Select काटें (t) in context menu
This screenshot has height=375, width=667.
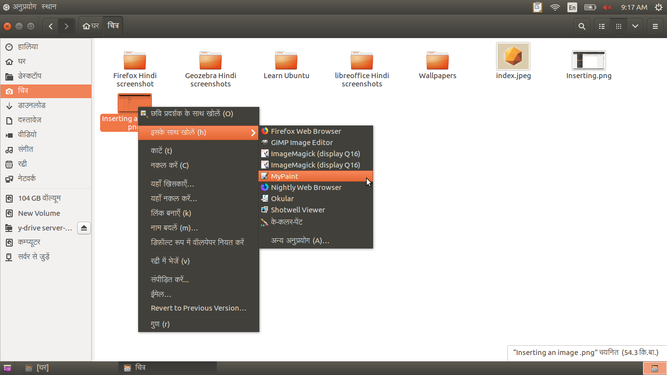pos(199,151)
